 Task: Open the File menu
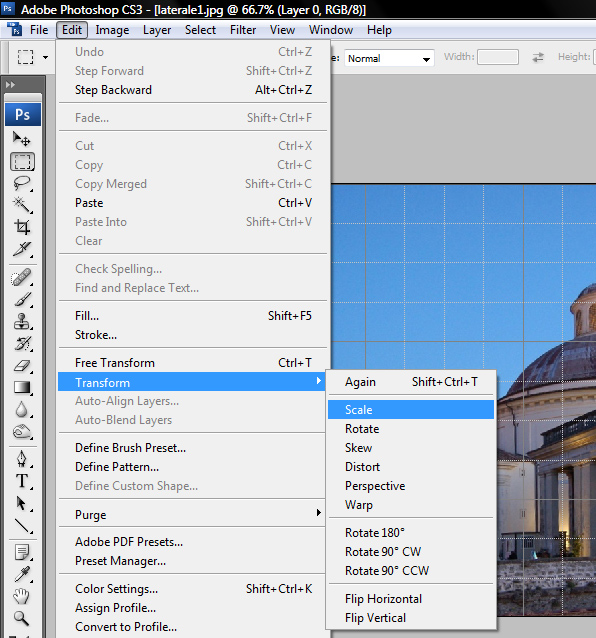pos(39,30)
